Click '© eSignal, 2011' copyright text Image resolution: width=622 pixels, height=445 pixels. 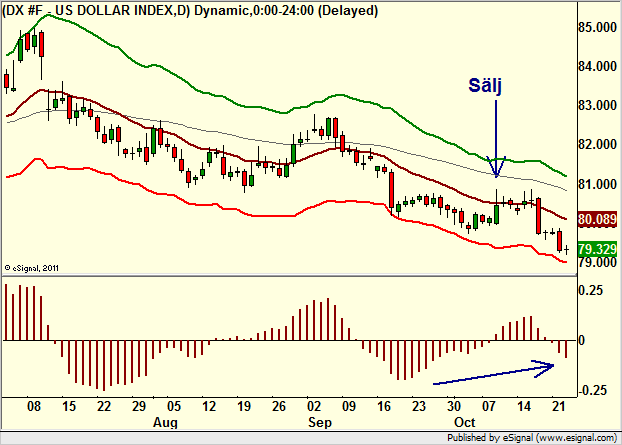(31, 268)
